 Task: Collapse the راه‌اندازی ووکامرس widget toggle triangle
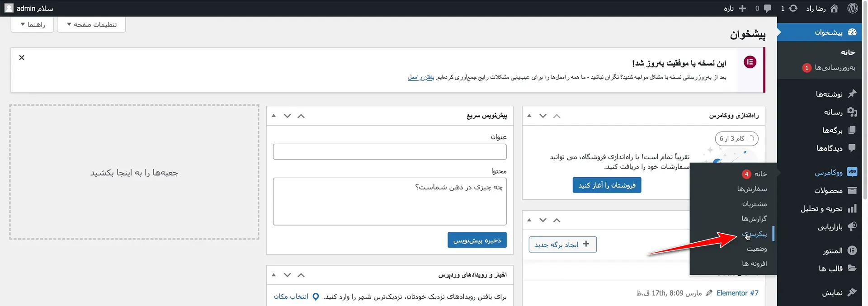tap(529, 116)
